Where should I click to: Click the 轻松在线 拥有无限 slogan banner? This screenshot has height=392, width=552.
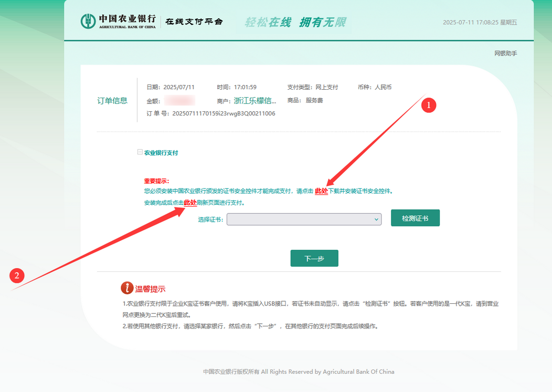click(295, 22)
